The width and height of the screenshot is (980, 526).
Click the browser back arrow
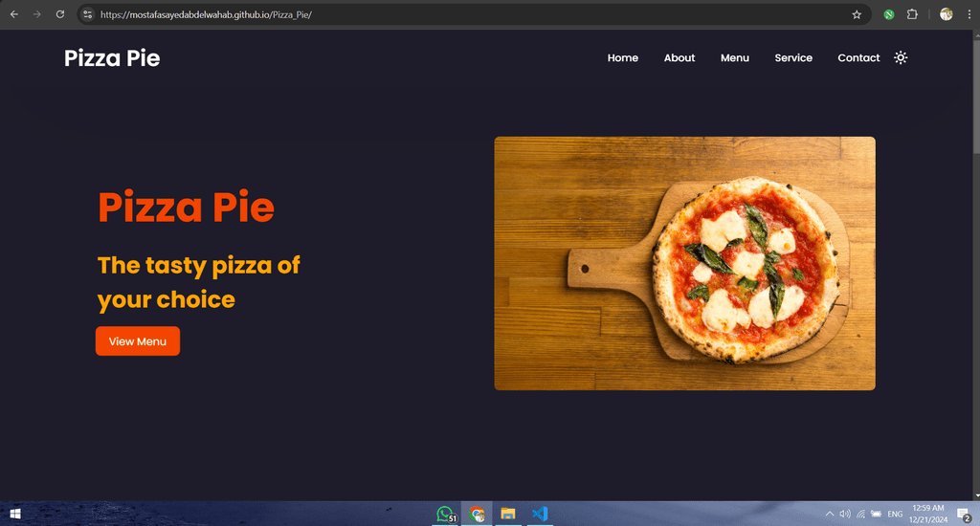point(13,14)
